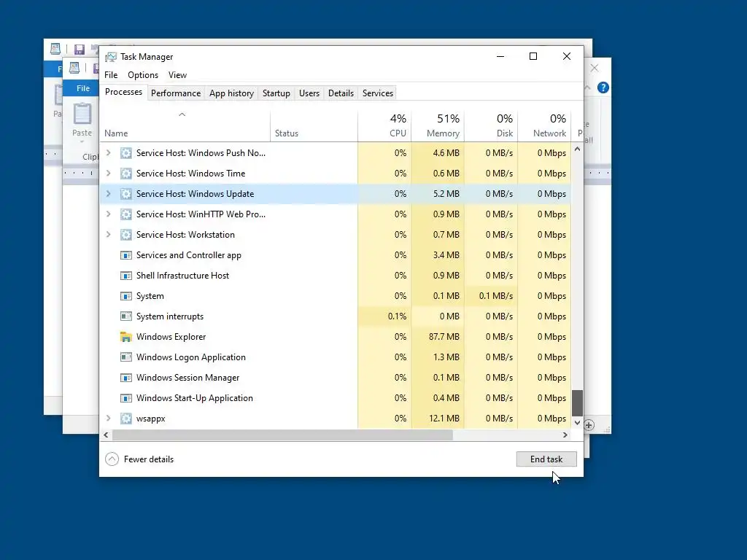
Task: Select the Shell Infrastructure Host row
Action: click(x=336, y=276)
